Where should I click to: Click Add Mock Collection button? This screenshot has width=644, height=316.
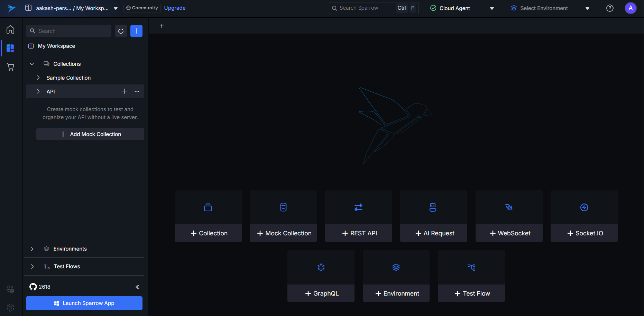(90, 134)
